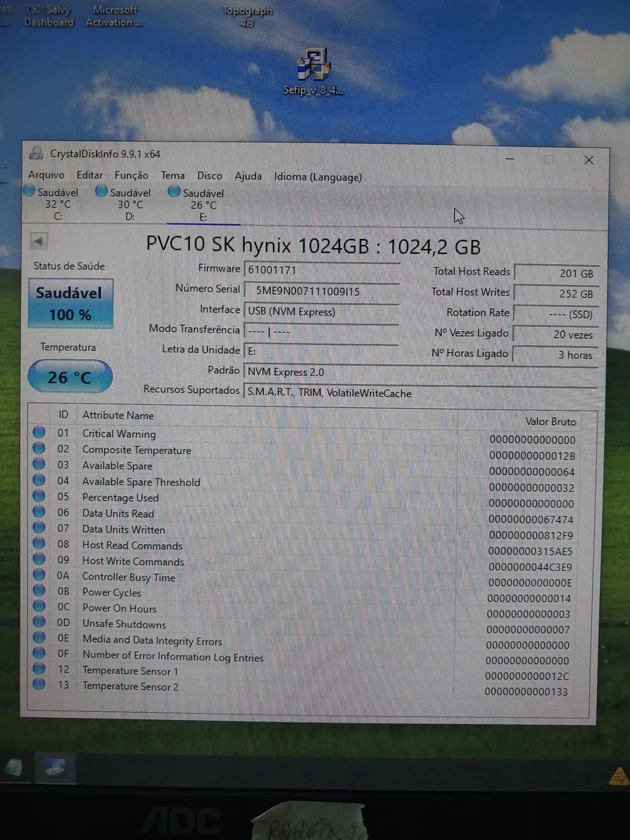Close the CrystalDiskInfo window

point(589,159)
